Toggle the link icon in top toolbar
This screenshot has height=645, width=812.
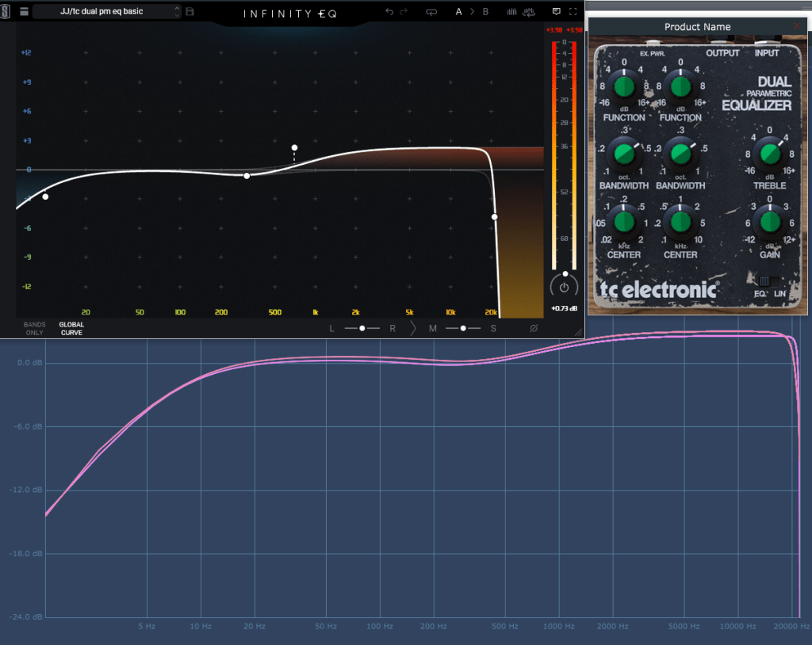pos(431,12)
